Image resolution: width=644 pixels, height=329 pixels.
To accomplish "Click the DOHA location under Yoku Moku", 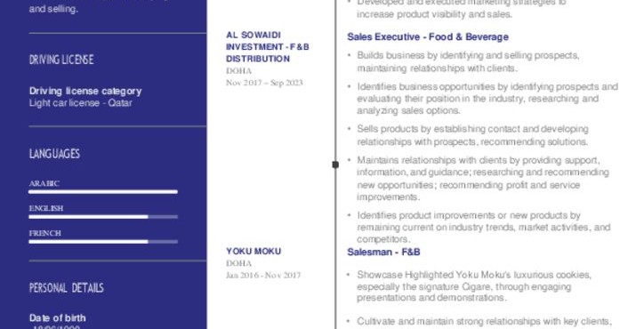I will 238,263.
